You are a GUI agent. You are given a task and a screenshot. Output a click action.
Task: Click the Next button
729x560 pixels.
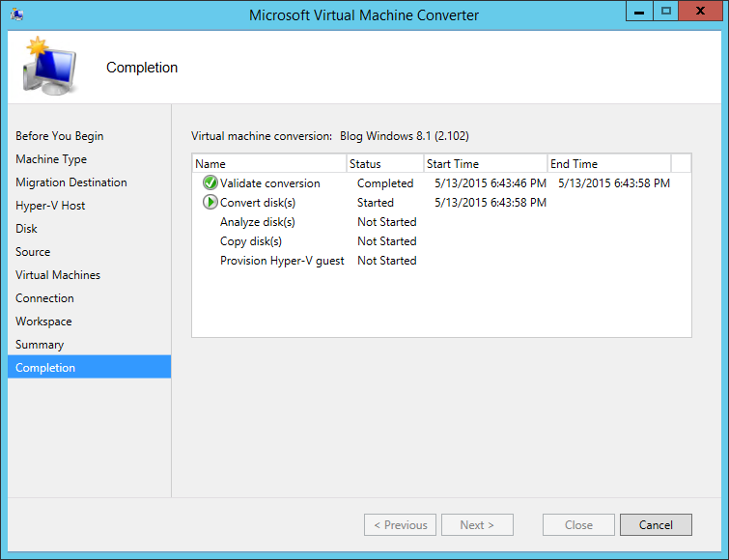tap(478, 524)
